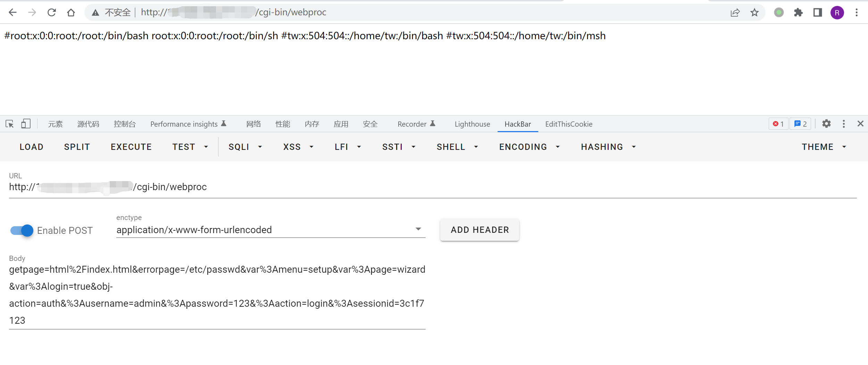Click the ADD HEADER button

pyautogui.click(x=479, y=230)
